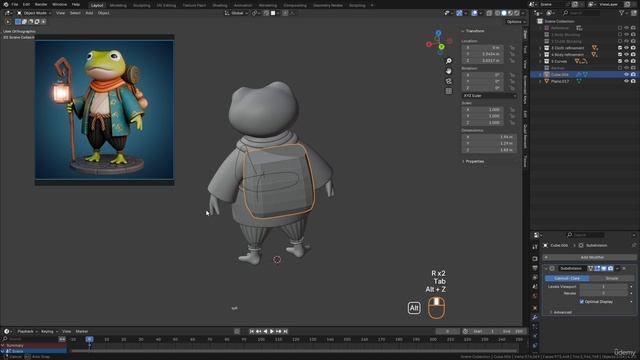Expand the Advanced modifier section

point(562,312)
